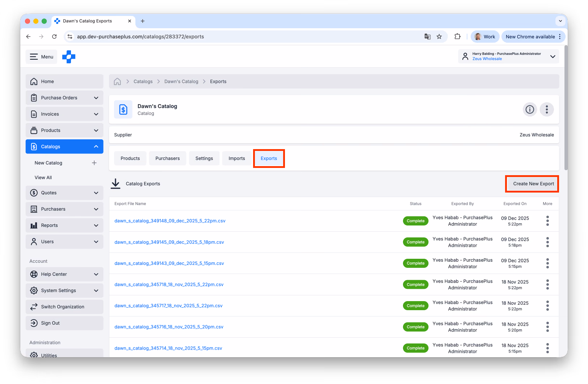Open View All under Catalogs

click(43, 178)
